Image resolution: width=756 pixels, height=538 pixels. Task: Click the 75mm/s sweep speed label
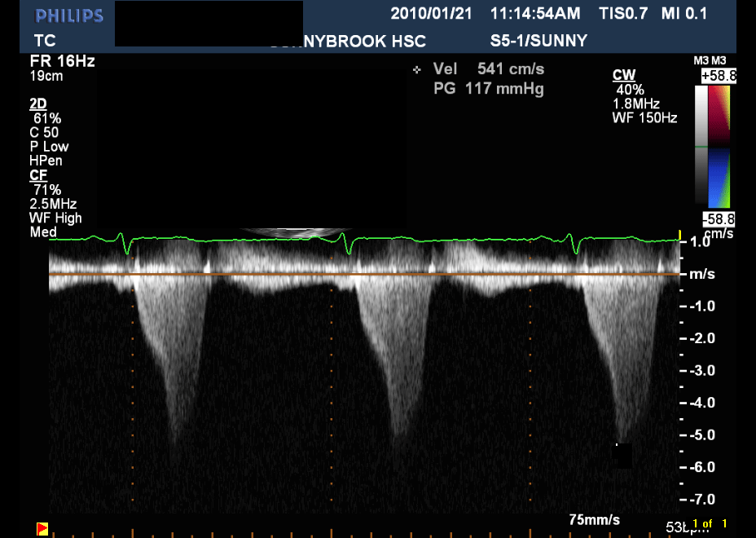point(595,519)
